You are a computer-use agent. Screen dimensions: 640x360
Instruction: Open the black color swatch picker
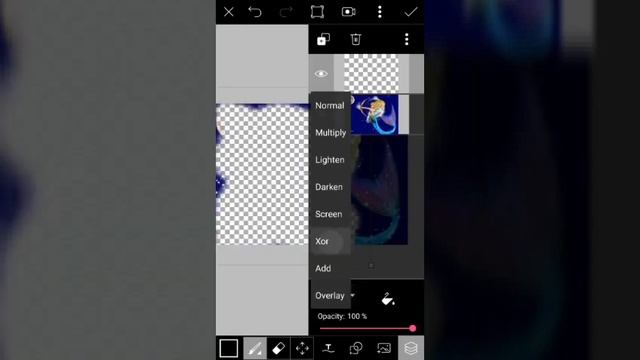229,348
